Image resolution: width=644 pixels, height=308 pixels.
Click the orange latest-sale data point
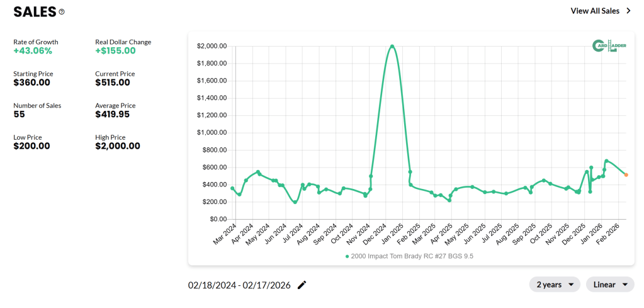(x=626, y=174)
